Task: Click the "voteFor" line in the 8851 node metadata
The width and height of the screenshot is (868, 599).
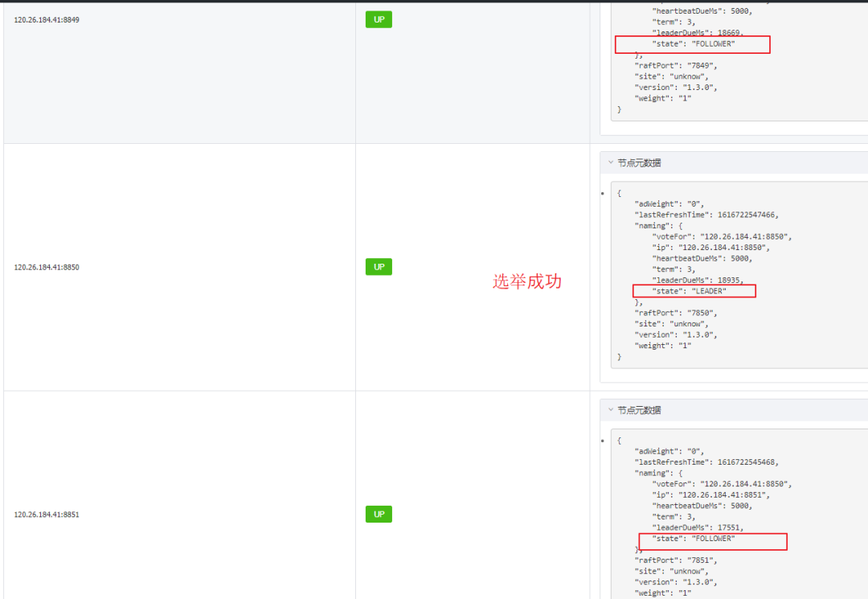Action: [723, 484]
